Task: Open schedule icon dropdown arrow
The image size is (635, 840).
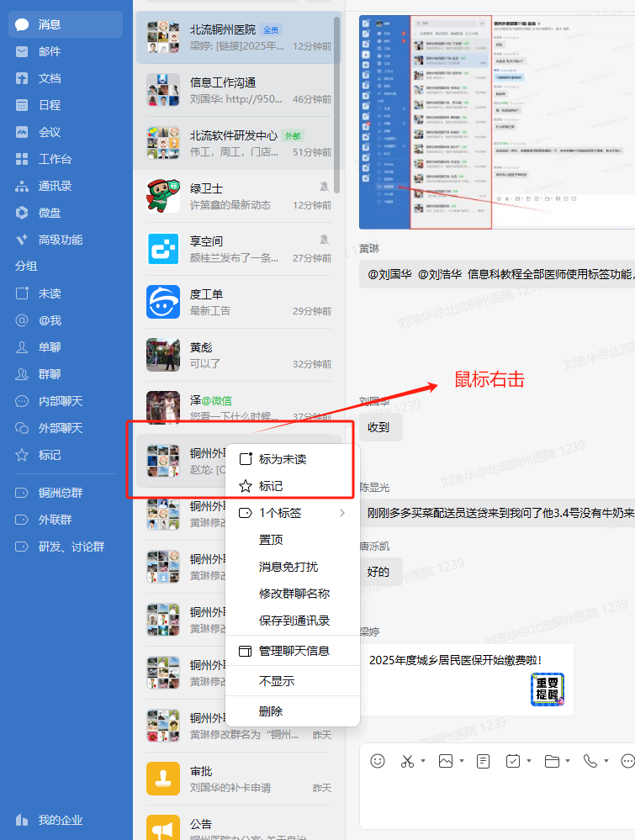Action: 529,761
